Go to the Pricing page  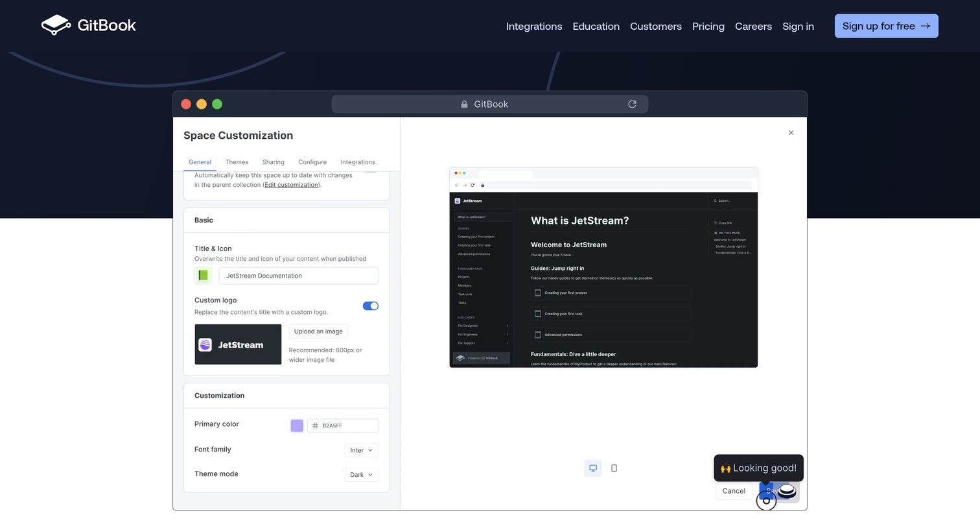(708, 26)
